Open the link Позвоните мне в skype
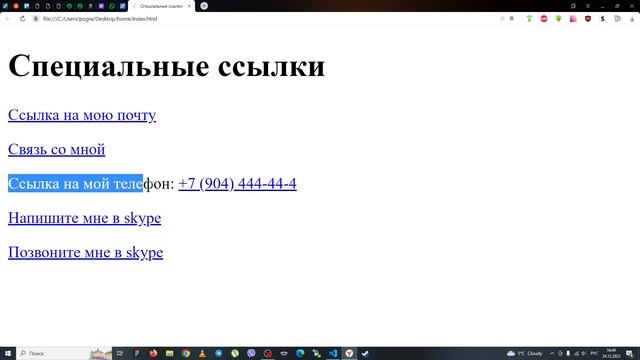The image size is (640, 360). 86,252
